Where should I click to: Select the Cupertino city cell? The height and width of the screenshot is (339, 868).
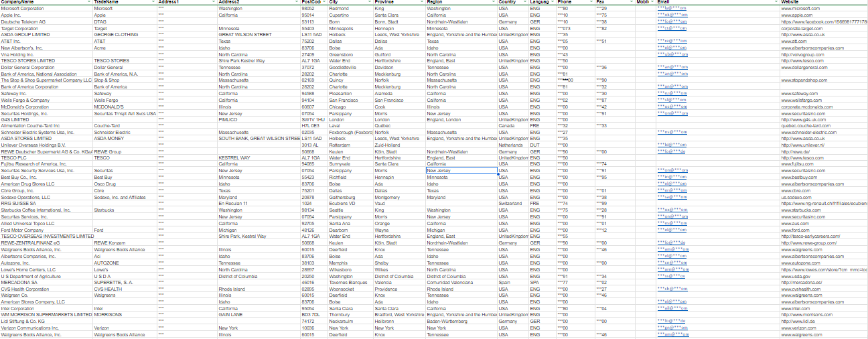(x=351, y=15)
